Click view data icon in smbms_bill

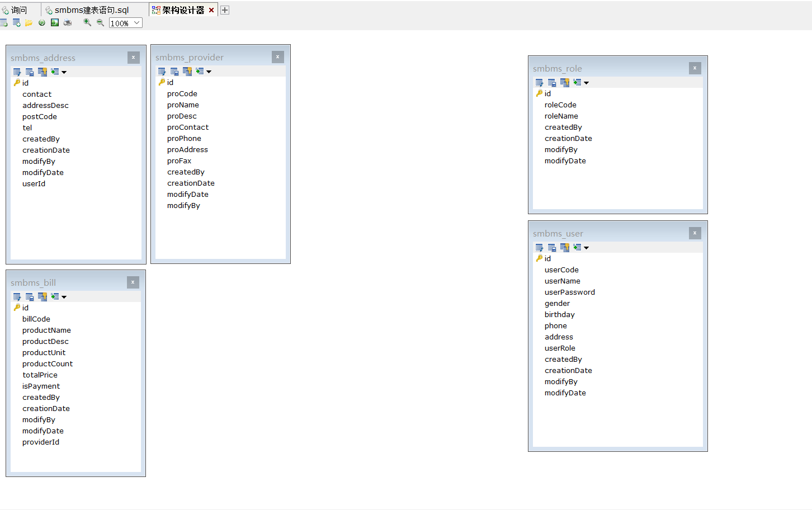(x=55, y=296)
